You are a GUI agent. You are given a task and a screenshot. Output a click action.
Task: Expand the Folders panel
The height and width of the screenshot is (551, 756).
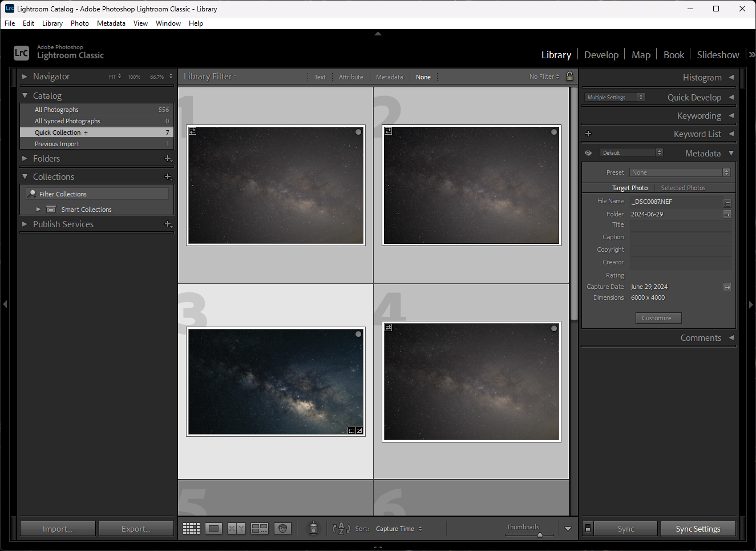click(25, 159)
